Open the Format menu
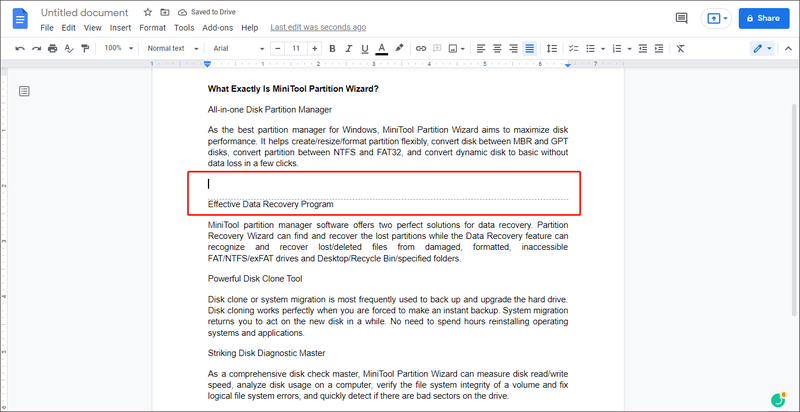 point(153,28)
